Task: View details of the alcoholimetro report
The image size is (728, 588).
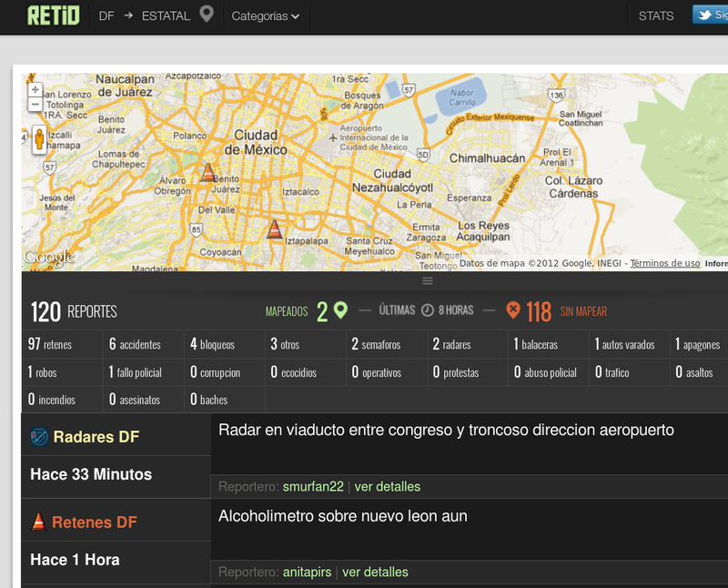Action: (375, 572)
